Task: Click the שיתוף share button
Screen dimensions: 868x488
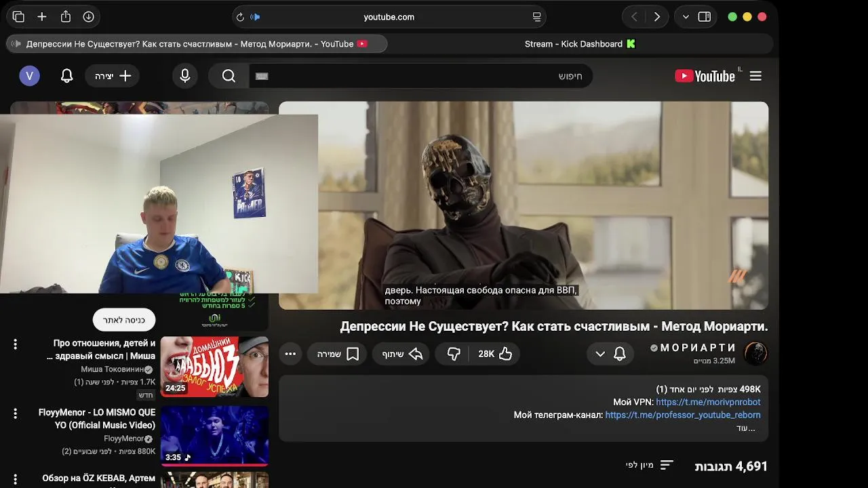Action: pyautogui.click(x=401, y=354)
